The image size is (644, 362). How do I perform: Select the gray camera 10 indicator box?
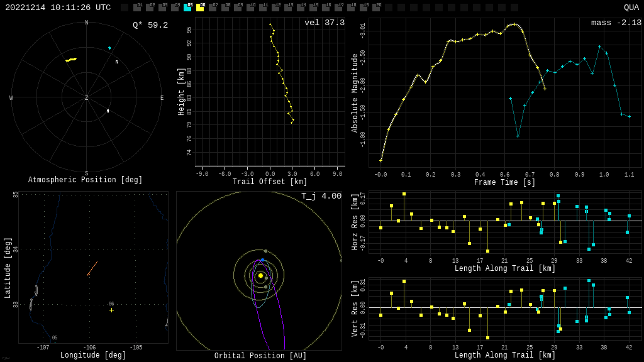(x=250, y=8)
